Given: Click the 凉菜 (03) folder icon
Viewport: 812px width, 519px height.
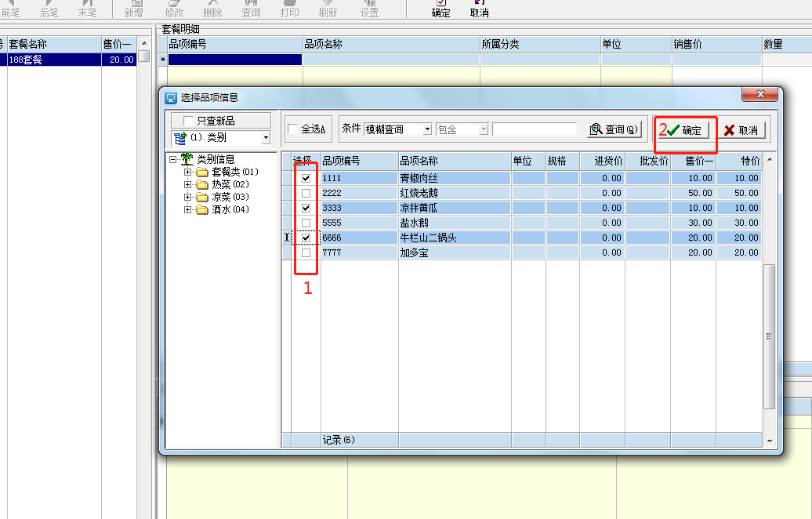Looking at the screenshot, I should point(202,197).
